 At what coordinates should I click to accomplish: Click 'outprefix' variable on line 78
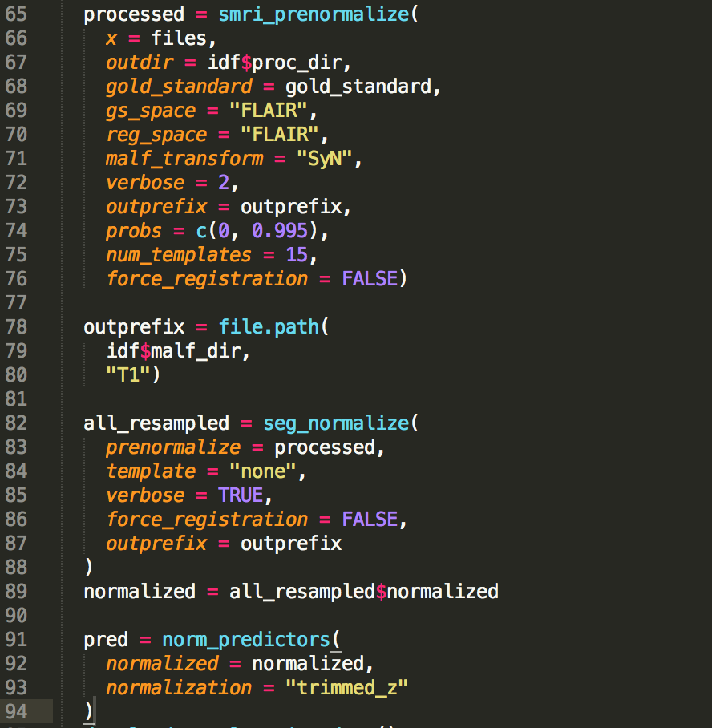click(x=134, y=327)
